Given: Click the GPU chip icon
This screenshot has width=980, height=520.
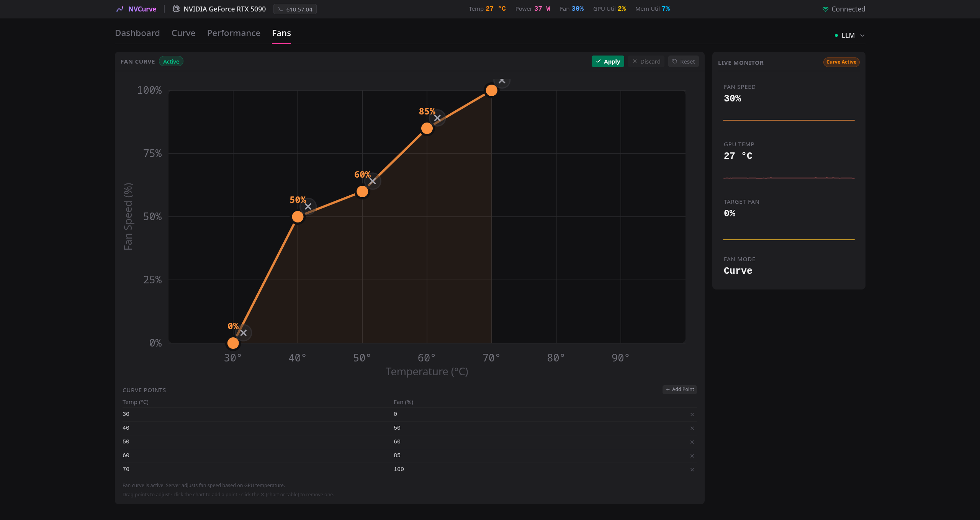Looking at the screenshot, I should click(176, 9).
